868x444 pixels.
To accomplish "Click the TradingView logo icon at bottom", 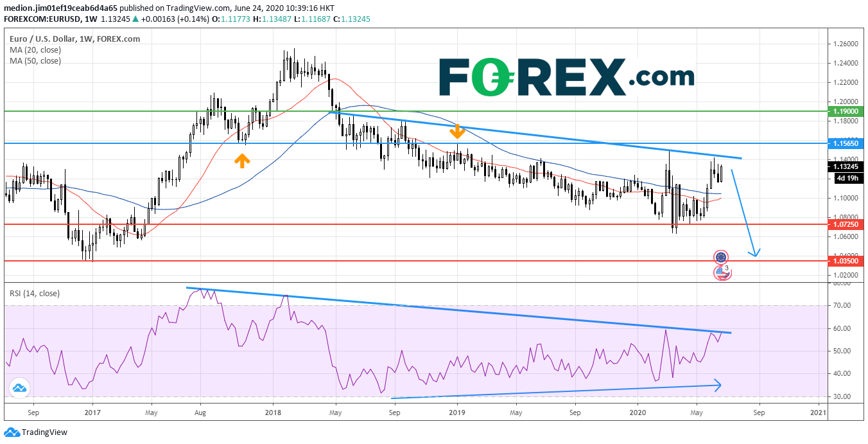I will coord(11,432).
